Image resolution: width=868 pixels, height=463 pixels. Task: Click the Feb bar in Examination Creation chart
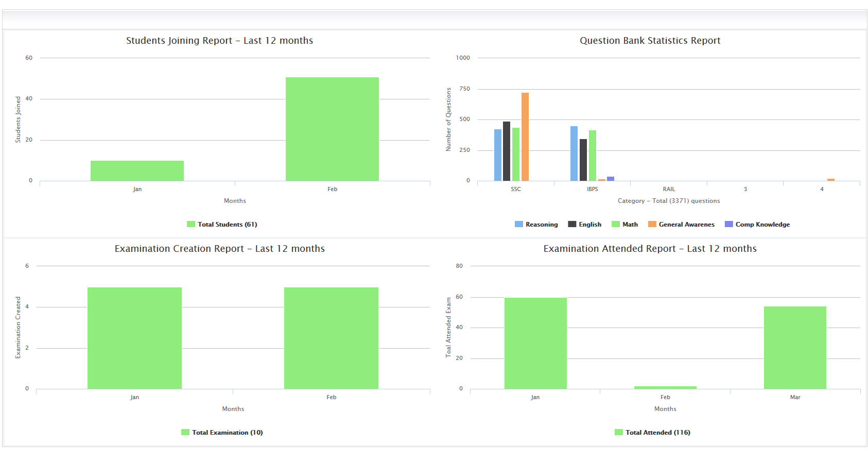click(331, 338)
